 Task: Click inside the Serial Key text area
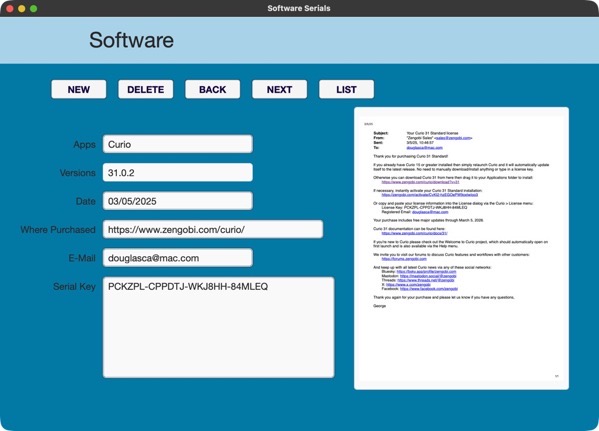click(x=219, y=327)
